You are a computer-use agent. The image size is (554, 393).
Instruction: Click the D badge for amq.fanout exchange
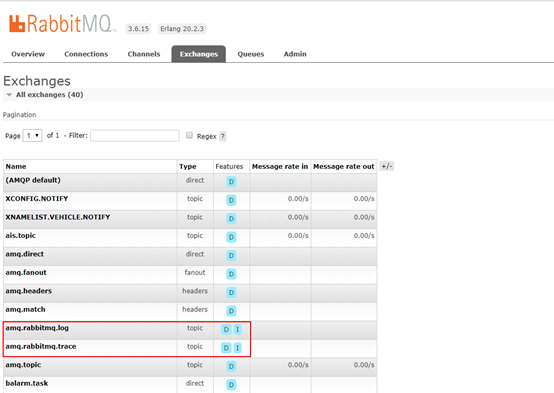coord(231,274)
